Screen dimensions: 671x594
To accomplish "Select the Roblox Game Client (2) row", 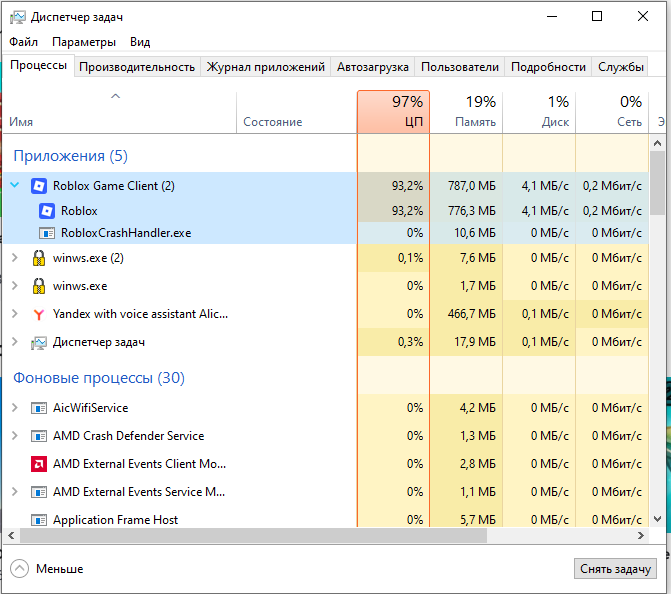I will tap(325, 186).
